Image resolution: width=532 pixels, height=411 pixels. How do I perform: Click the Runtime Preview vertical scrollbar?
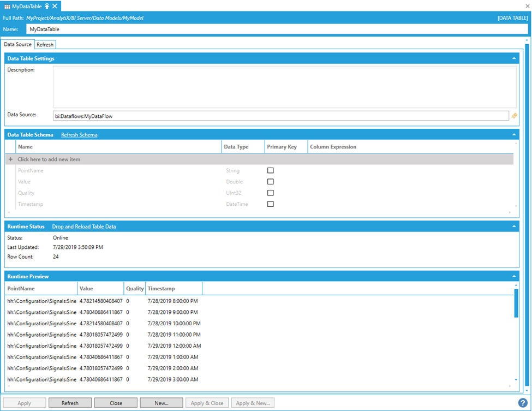coord(516,303)
